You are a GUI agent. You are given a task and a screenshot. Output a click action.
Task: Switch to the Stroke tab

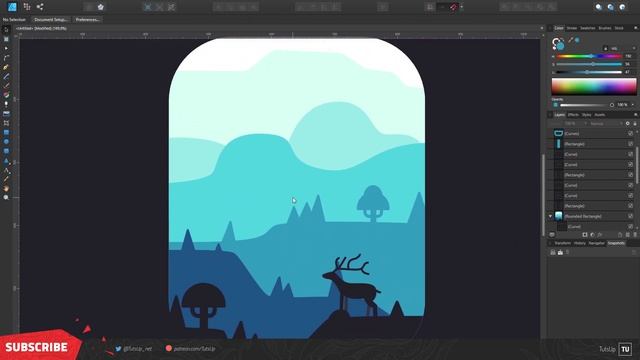pyautogui.click(x=572, y=28)
